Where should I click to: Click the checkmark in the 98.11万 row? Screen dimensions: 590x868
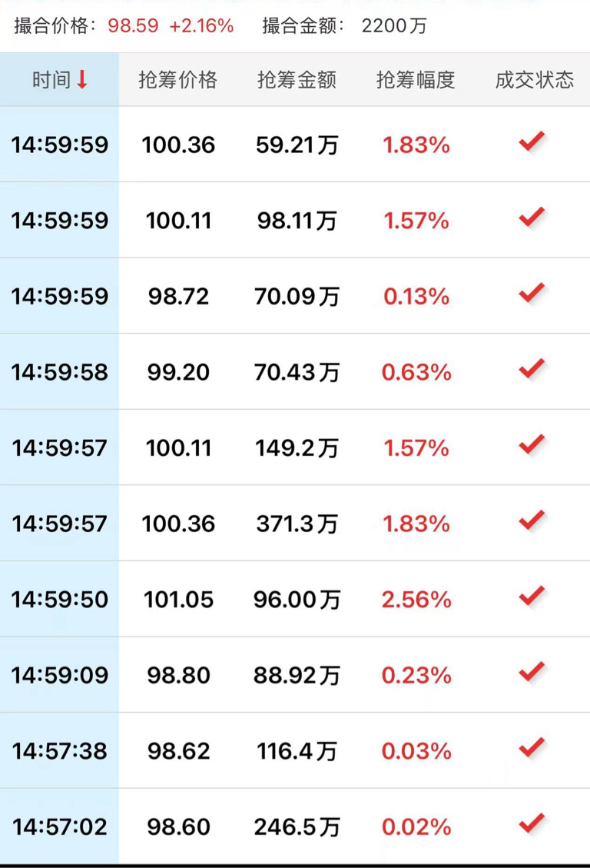click(532, 218)
